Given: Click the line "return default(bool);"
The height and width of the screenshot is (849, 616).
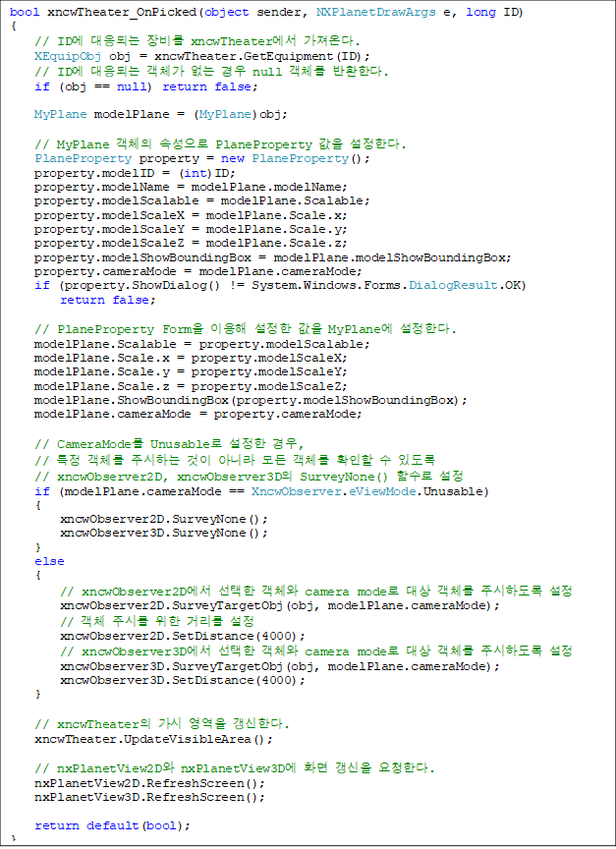Looking at the screenshot, I should click(x=113, y=826).
